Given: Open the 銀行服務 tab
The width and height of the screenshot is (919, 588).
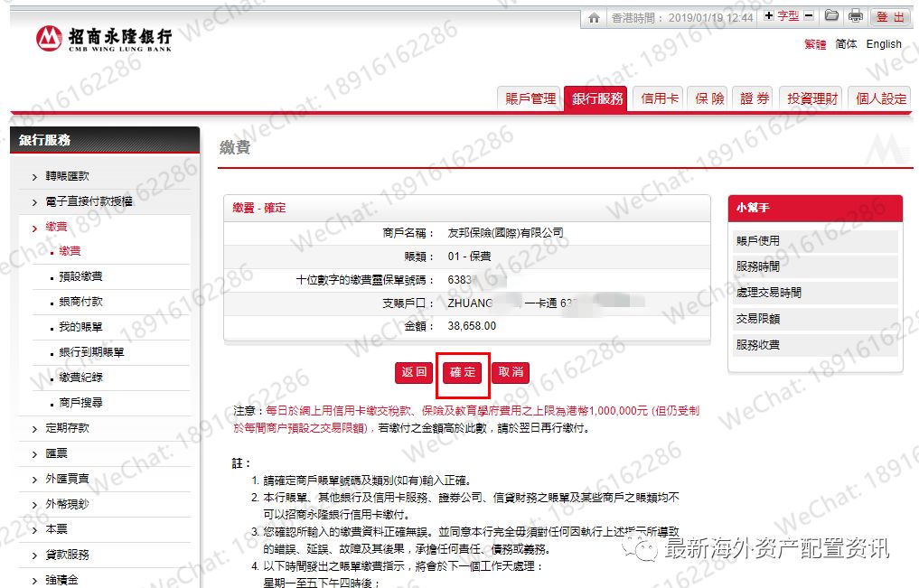Looking at the screenshot, I should [596, 98].
